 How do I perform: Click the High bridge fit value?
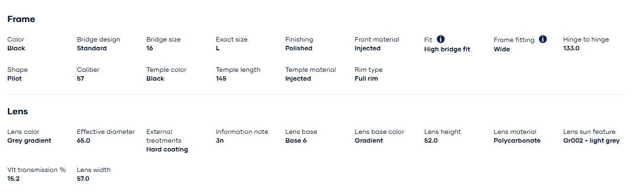pyautogui.click(x=447, y=49)
